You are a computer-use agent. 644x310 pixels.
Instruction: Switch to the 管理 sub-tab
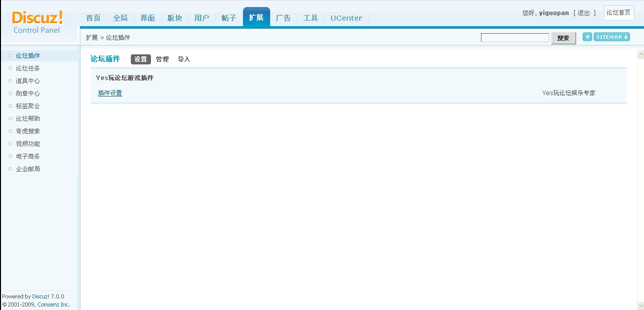pos(162,59)
